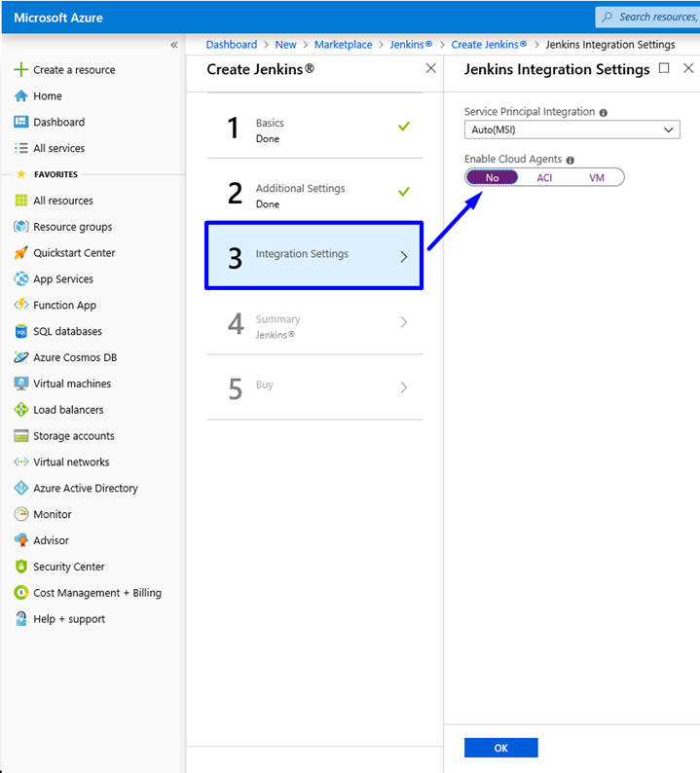This screenshot has height=773, width=700.
Task: Open the Service Principal Integration Auto(MSI) dropdown
Action: [x=571, y=129]
